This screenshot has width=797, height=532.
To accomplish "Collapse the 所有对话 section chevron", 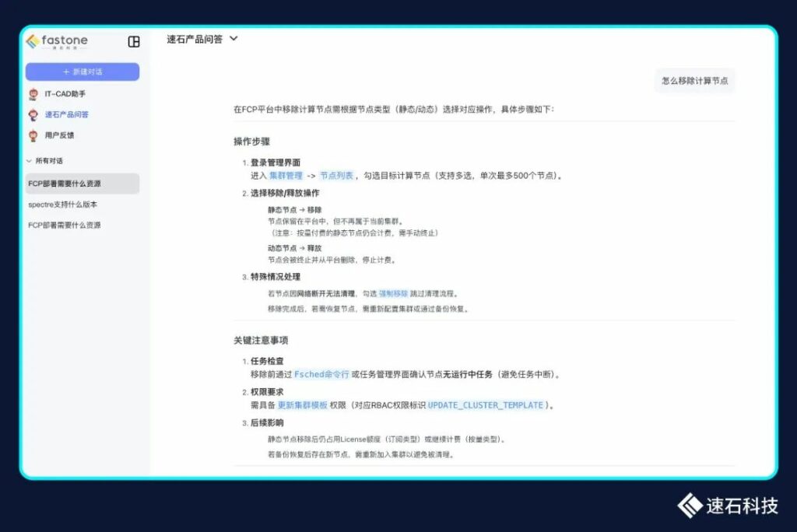I will (30, 161).
